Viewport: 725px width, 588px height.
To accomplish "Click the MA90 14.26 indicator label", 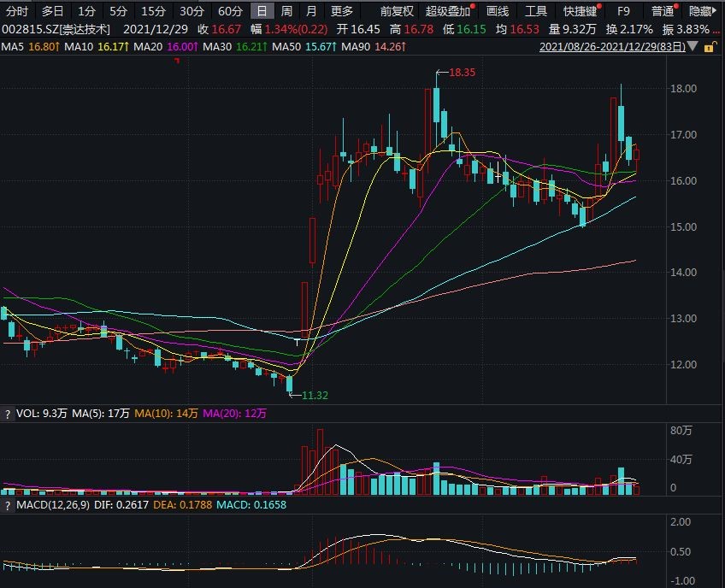I will [x=374, y=47].
